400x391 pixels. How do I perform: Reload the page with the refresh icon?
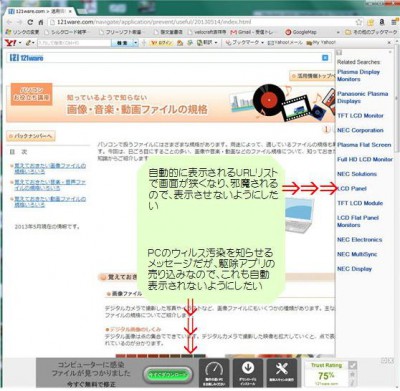(x=30, y=22)
